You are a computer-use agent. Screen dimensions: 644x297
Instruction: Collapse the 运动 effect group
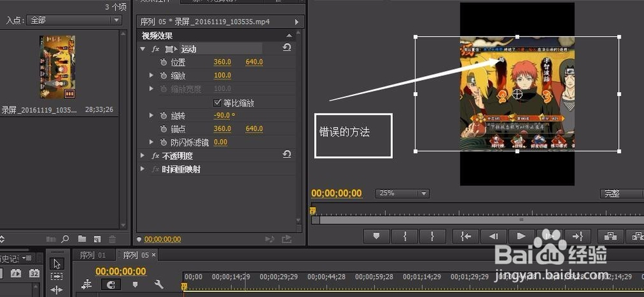tap(142, 49)
